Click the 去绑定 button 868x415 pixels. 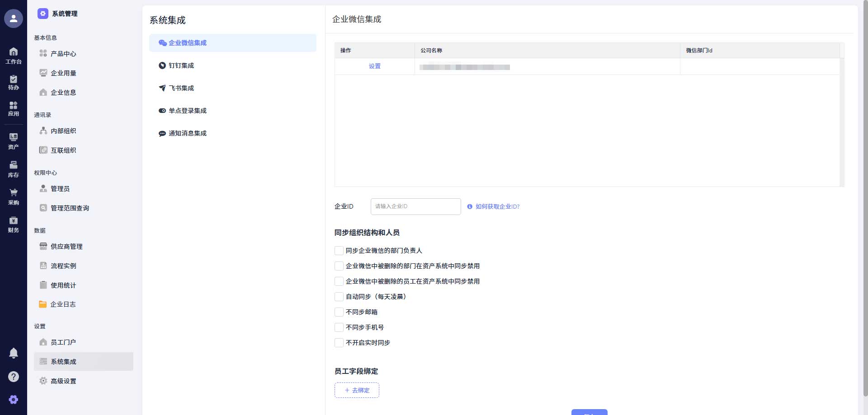357,390
